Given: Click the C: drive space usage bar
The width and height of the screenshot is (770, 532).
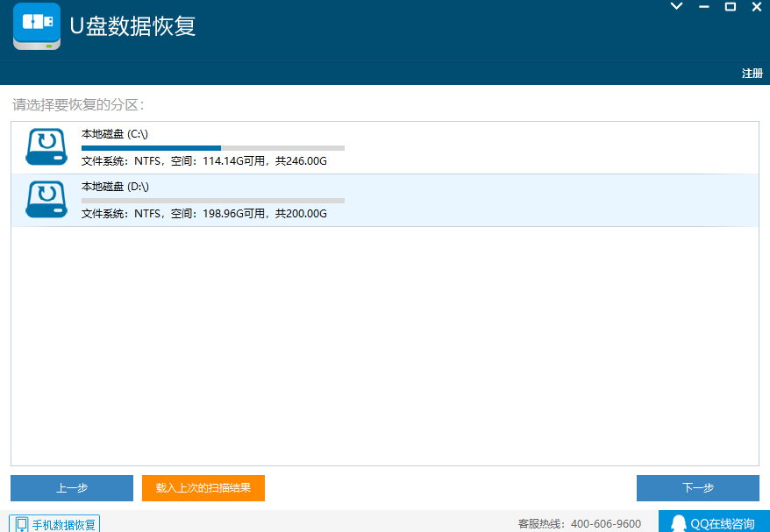Looking at the screenshot, I should pos(212,148).
